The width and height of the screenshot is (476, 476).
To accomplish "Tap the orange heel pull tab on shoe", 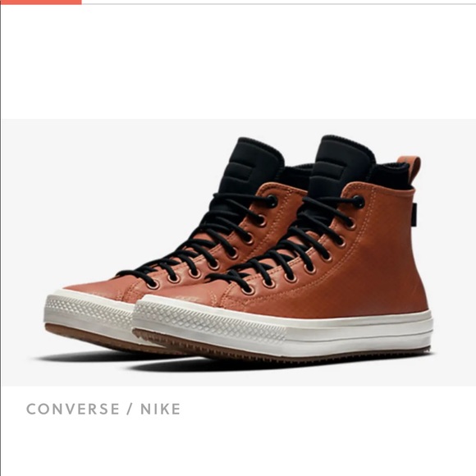I will (x=410, y=170).
